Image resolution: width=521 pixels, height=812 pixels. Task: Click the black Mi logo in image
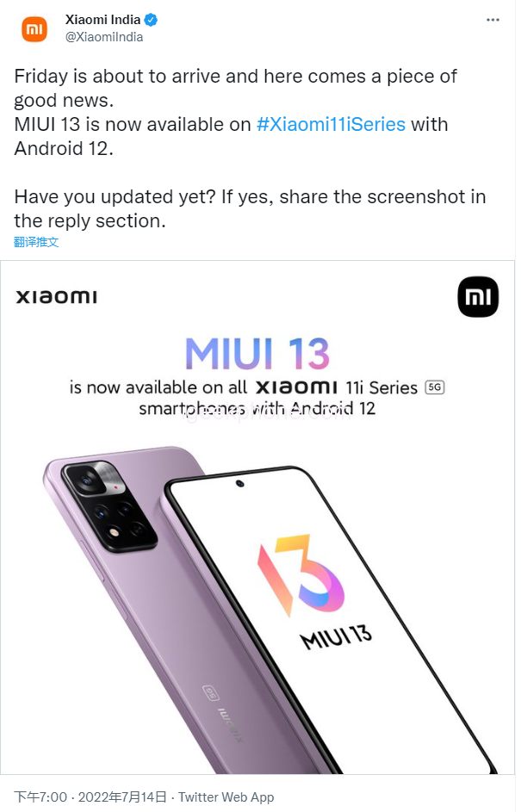click(x=477, y=297)
